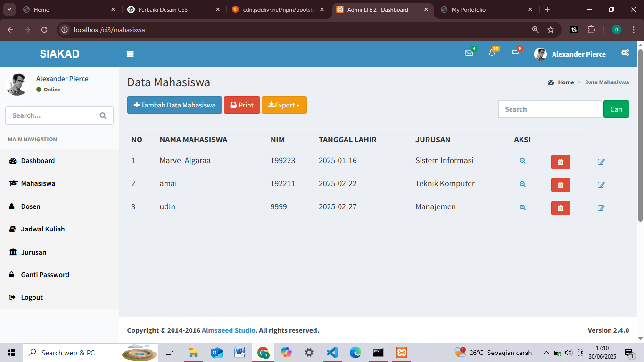The image size is (644, 362).
Task: Open the tasks flag icon
Action: click(x=515, y=53)
